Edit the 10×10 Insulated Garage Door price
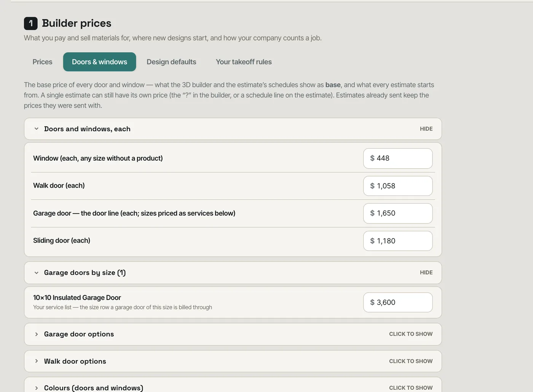Image resolution: width=533 pixels, height=392 pixels. pos(398,302)
